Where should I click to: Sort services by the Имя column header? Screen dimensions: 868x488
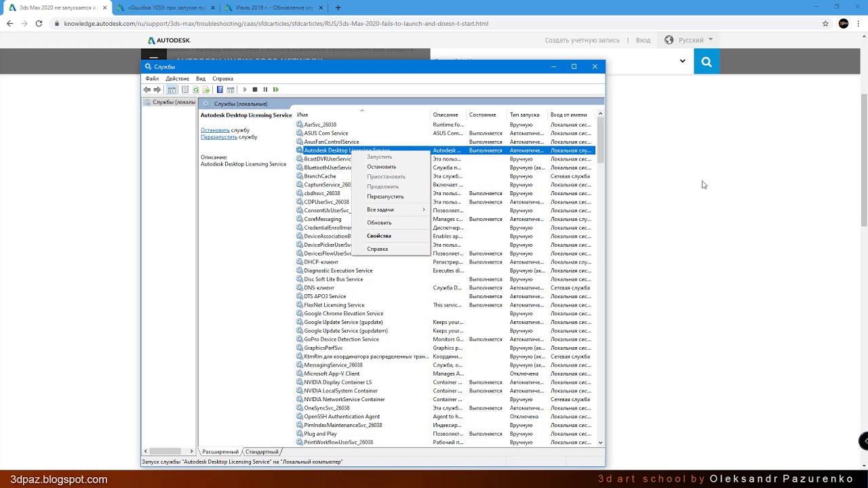[363, 115]
